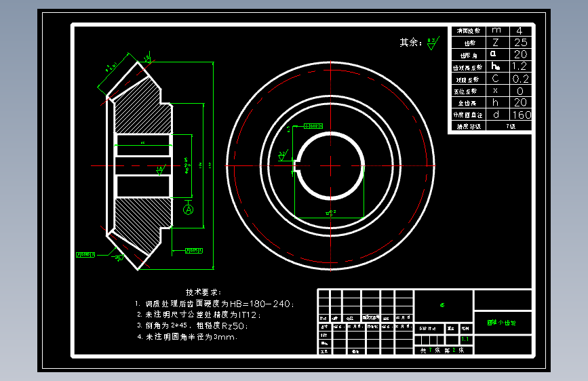Viewport: 588px width, 381px height.
Task: Select the value '0' in the x row
Action: click(x=520, y=91)
